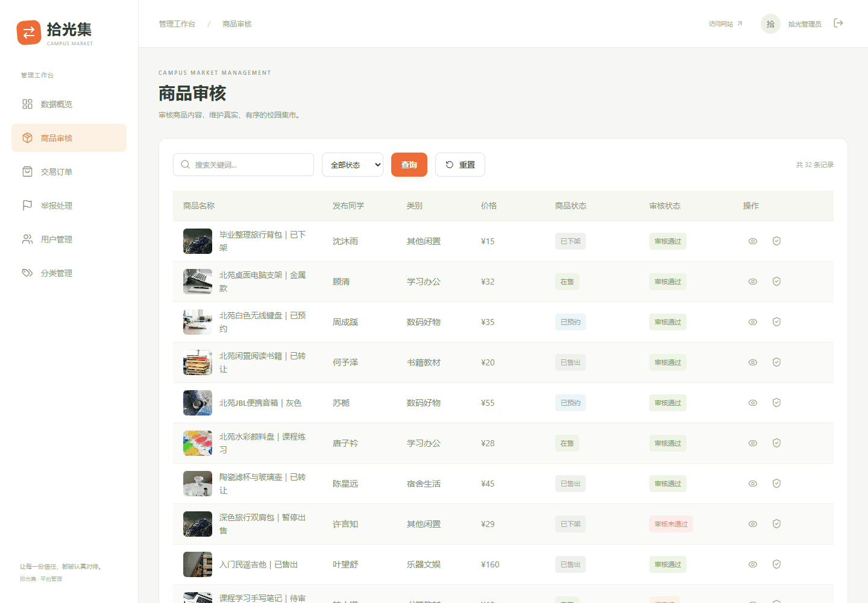Focus the 搜索关键词 search field

(244, 165)
